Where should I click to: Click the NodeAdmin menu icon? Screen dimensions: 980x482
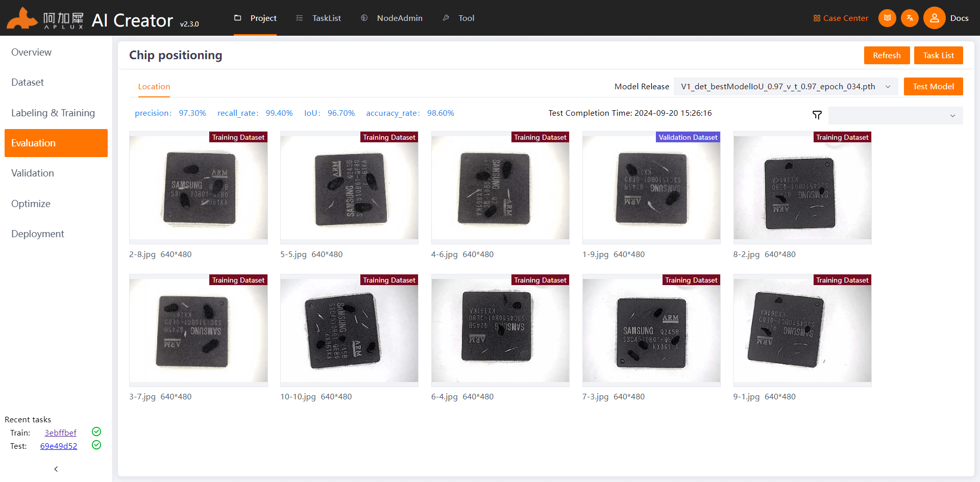(364, 18)
